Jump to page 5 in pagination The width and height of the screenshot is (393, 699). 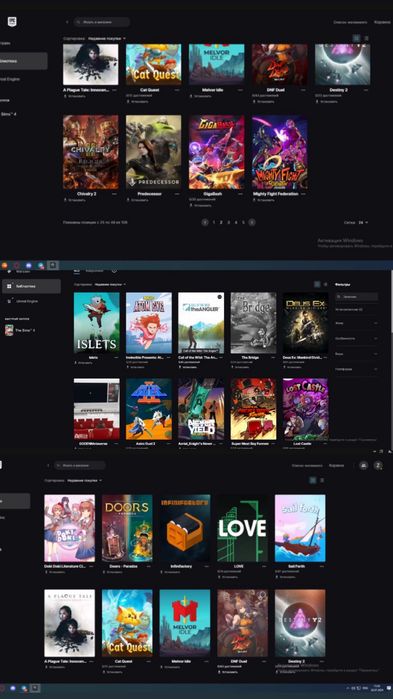point(243,222)
